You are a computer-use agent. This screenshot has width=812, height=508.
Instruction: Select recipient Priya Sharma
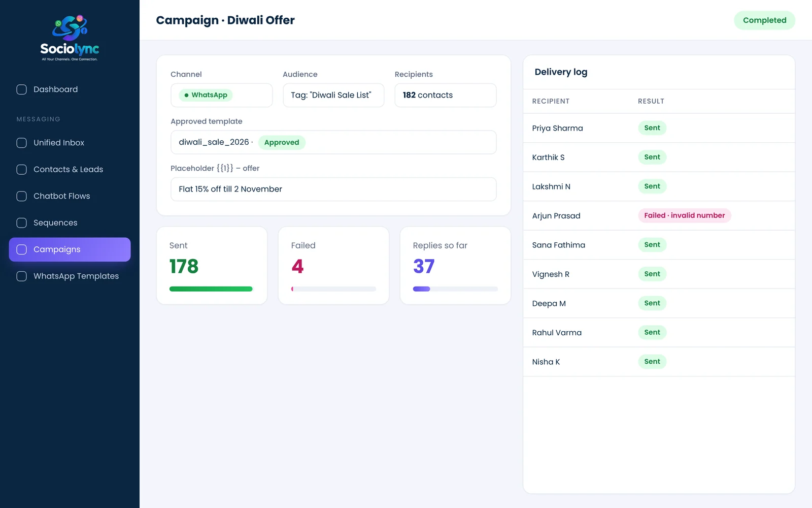(557, 128)
